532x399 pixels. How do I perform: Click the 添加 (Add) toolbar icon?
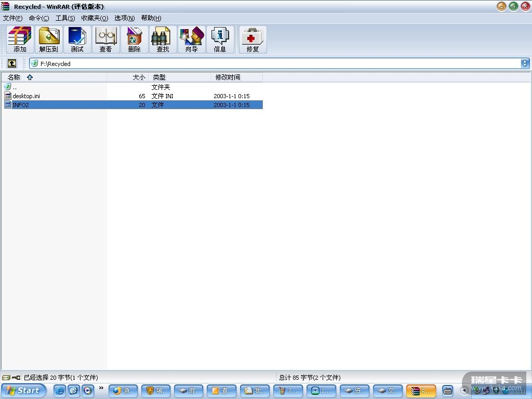pos(20,39)
